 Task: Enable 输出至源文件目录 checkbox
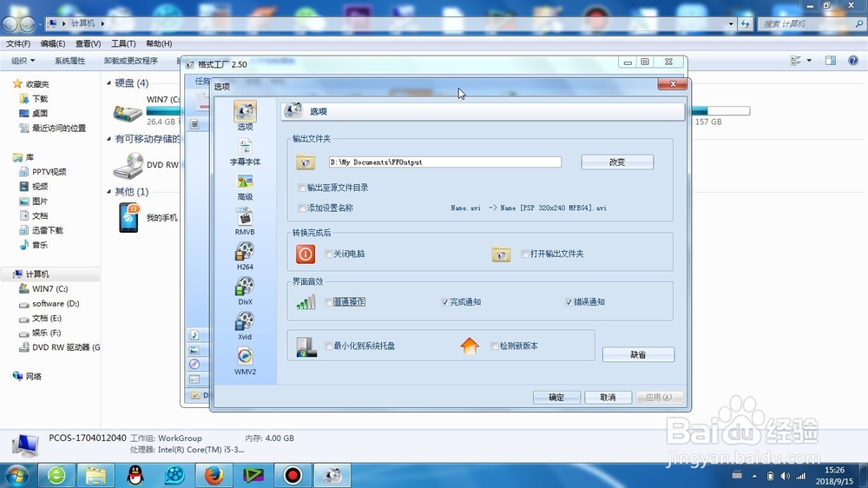pyautogui.click(x=302, y=188)
